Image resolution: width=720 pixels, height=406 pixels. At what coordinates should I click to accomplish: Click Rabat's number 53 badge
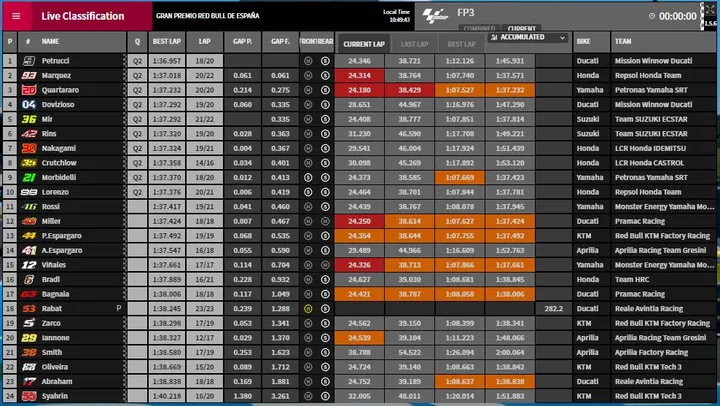[x=29, y=309]
